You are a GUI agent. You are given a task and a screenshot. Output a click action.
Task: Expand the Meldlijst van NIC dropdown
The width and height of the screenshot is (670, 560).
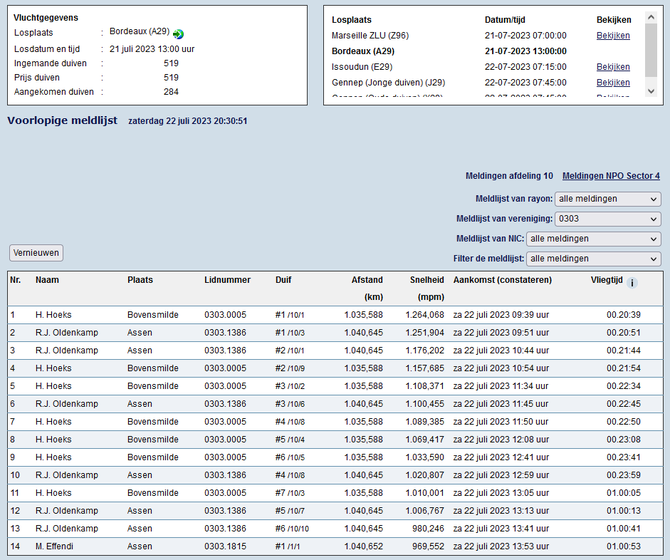(x=593, y=239)
